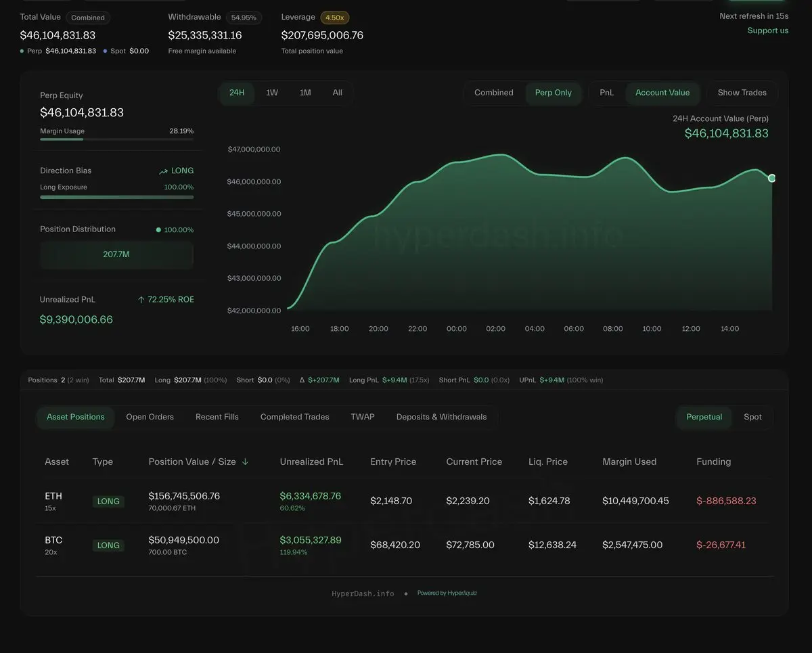Click the green endpoint dot on the chart line
The height and width of the screenshot is (653, 812).
[x=771, y=178]
